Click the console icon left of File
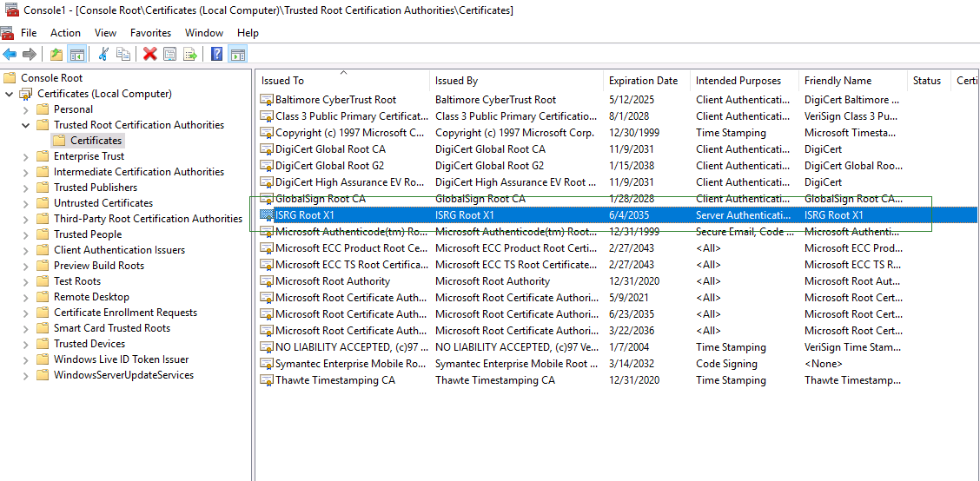The image size is (980, 481). tap(7, 32)
